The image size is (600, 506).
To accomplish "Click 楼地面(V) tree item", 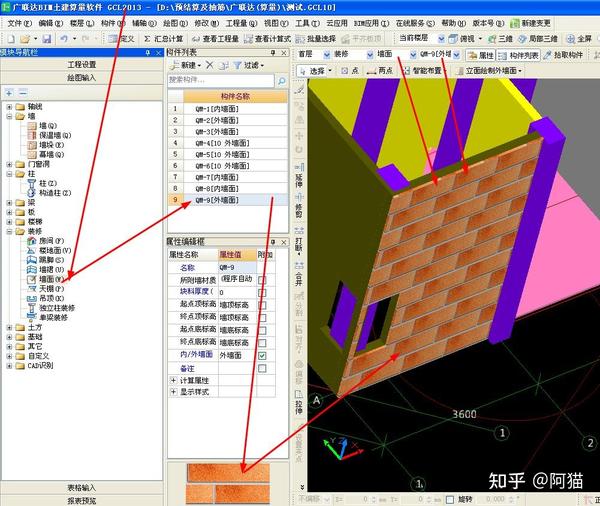I will click(x=49, y=250).
